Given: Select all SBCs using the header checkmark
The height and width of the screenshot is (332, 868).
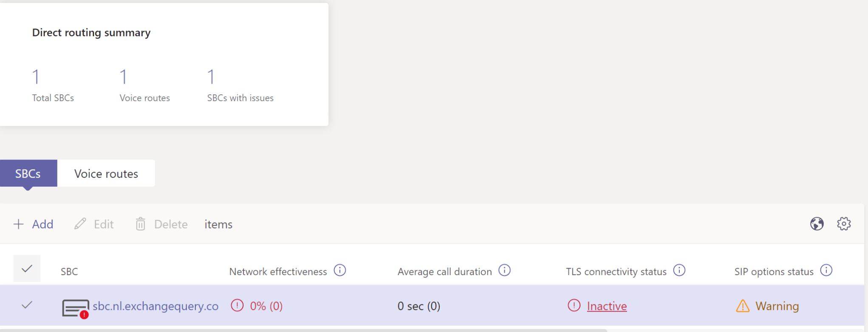Looking at the screenshot, I should point(27,268).
